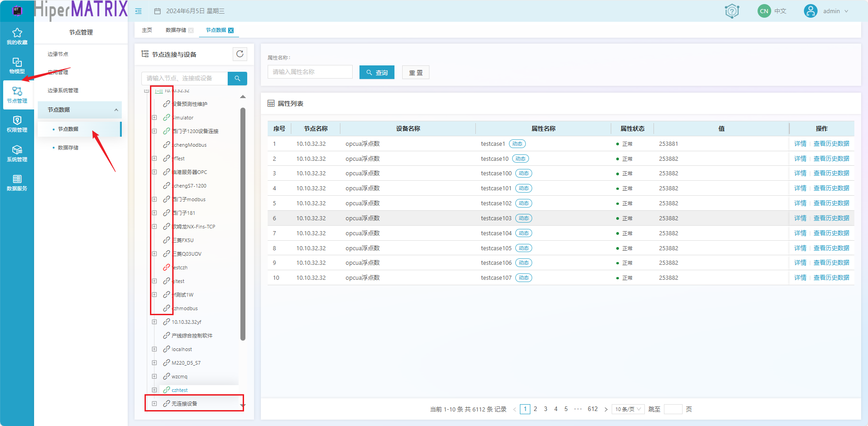Open 系统管理 section in sidebar
868x426 pixels.
(17, 154)
